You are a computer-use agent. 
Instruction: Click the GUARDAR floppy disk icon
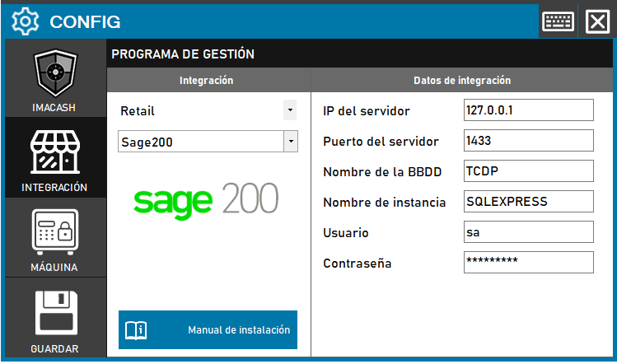(x=54, y=313)
